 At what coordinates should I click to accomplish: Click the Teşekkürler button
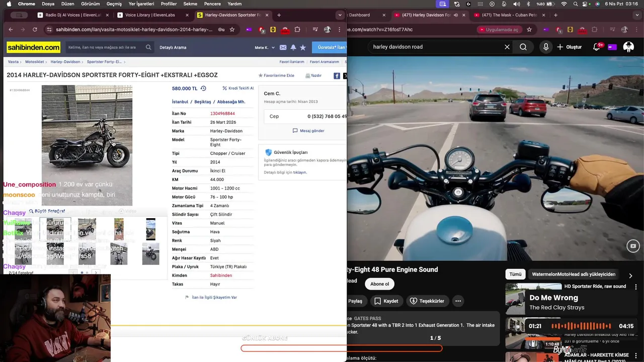pyautogui.click(x=427, y=301)
